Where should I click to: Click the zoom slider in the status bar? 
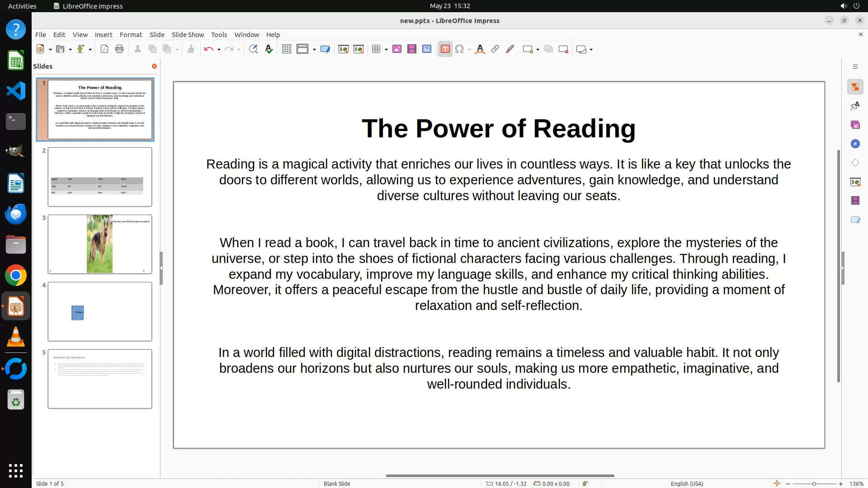tap(814, 483)
